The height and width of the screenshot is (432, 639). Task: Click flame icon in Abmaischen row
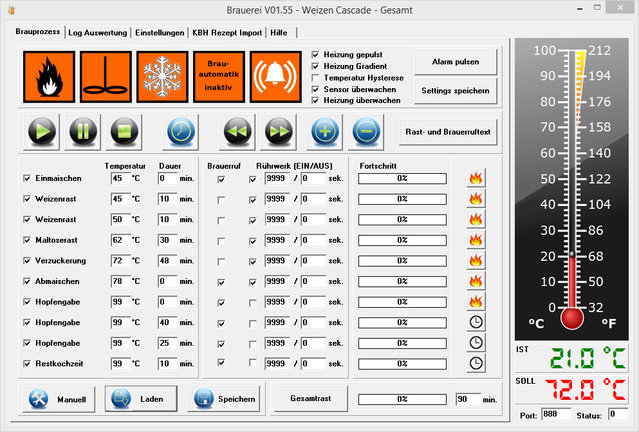pyautogui.click(x=476, y=281)
